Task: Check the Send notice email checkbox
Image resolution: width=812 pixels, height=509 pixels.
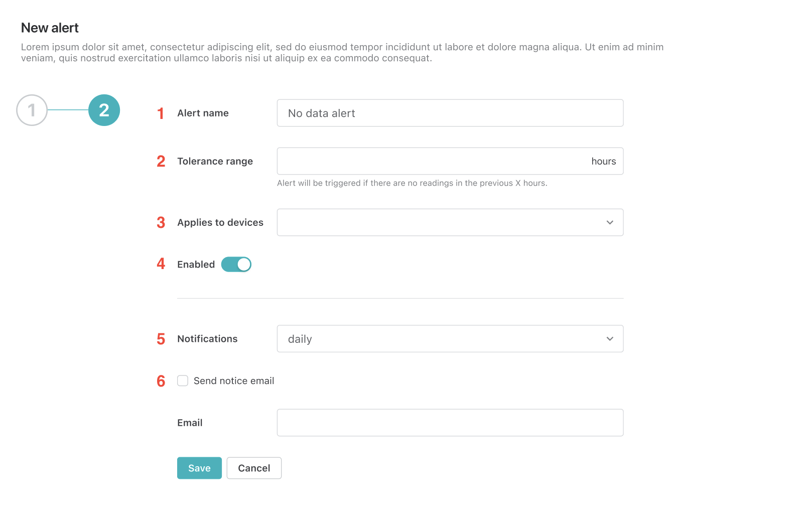Action: pos(183,381)
